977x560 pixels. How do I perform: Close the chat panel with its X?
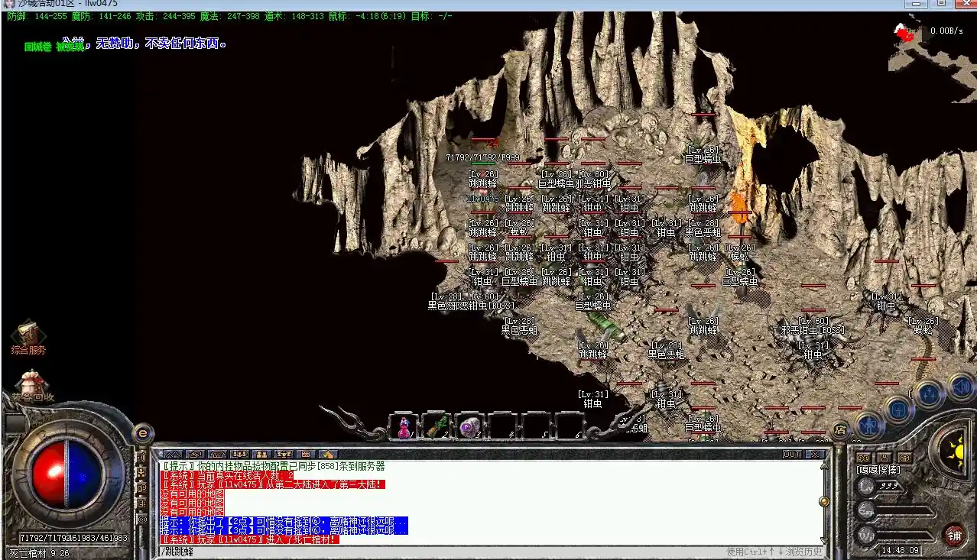[815, 454]
